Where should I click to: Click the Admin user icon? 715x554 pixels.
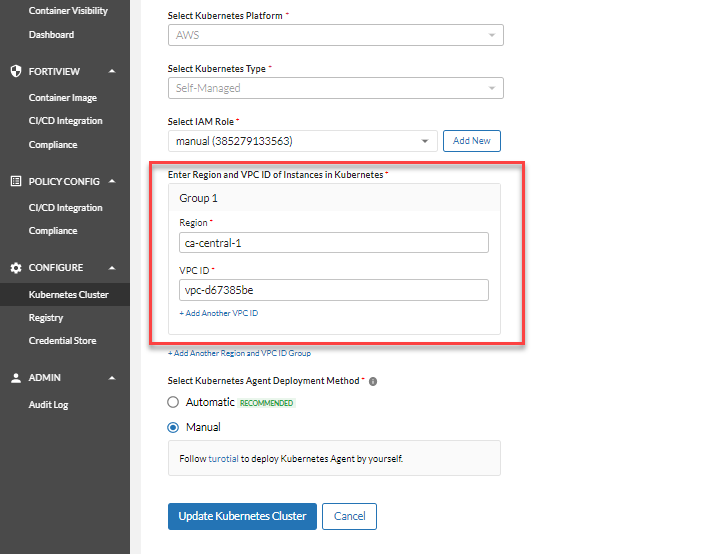pyautogui.click(x=16, y=378)
